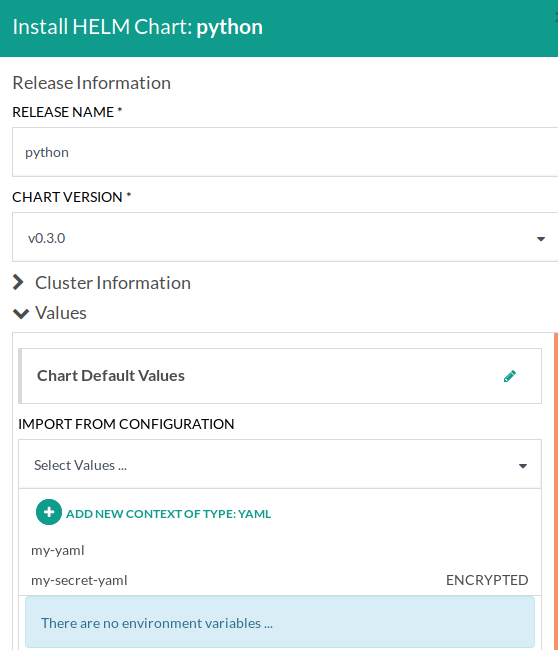This screenshot has width=558, height=650.
Task: Select the v0.3.0 chart version field
Action: 285,237
